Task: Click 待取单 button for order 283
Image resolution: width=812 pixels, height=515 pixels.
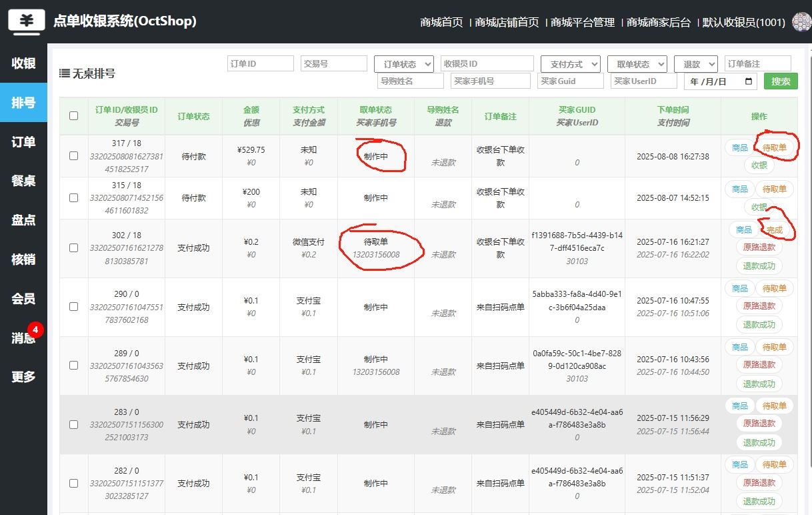Action: pos(774,406)
